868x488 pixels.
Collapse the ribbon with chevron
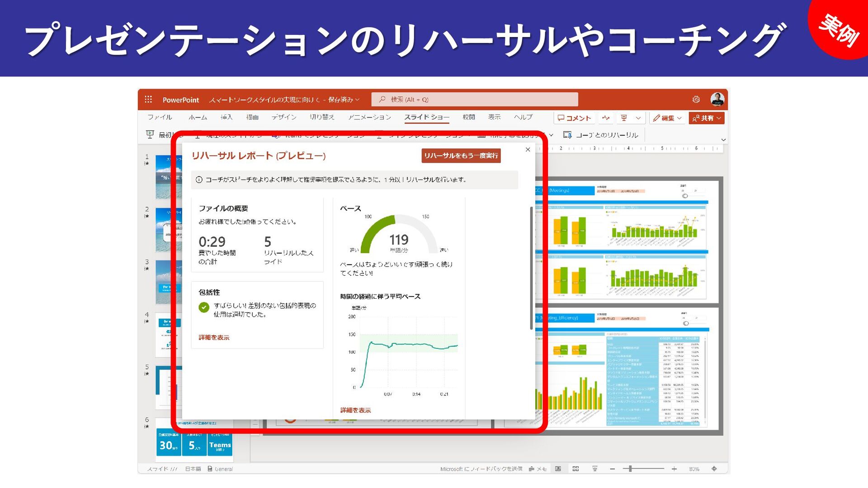click(723, 140)
